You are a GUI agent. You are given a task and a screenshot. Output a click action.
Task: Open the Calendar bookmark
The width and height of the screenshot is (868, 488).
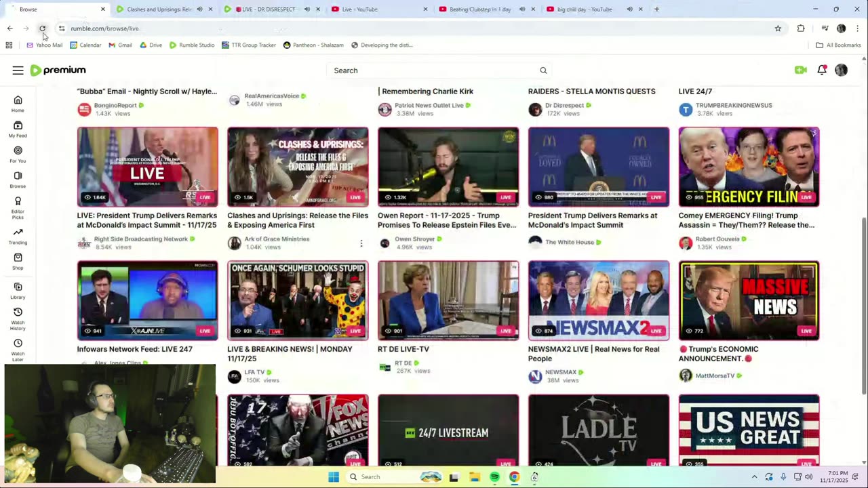pyautogui.click(x=85, y=45)
